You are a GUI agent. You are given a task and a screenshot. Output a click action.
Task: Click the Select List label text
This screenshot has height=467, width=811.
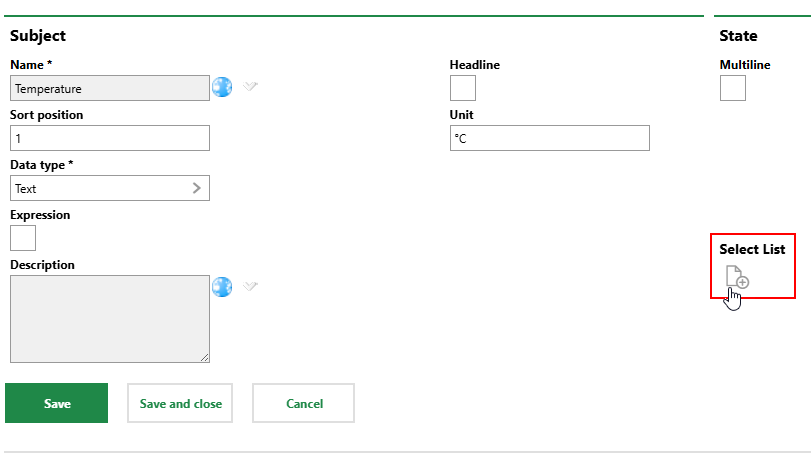(x=752, y=249)
